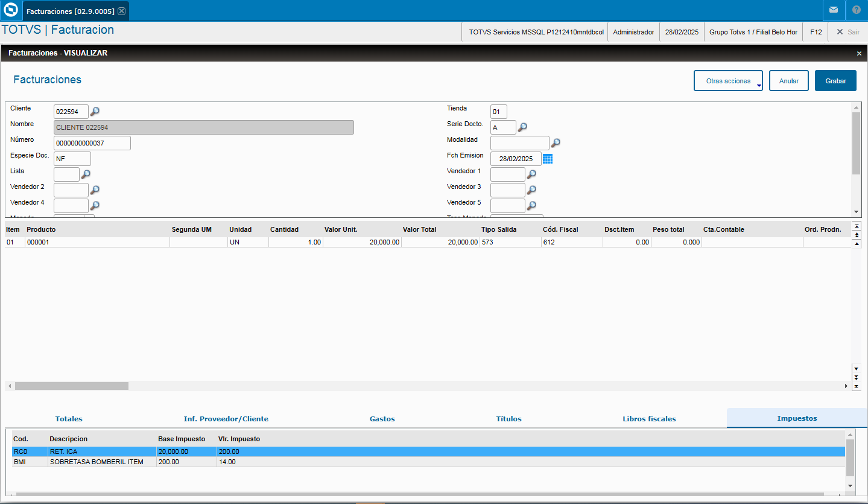This screenshot has width=868, height=504.
Task: Click the Producto cell 000001
Action: [97, 242]
